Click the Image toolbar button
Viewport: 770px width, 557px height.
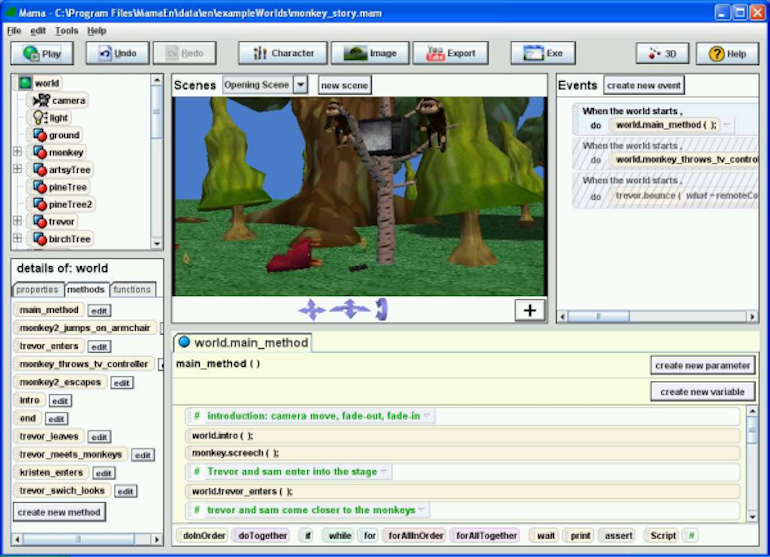point(370,53)
